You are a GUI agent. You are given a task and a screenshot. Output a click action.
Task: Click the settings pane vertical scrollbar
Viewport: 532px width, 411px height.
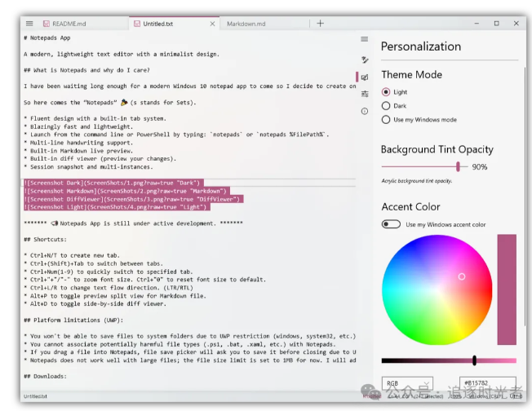click(x=525, y=197)
